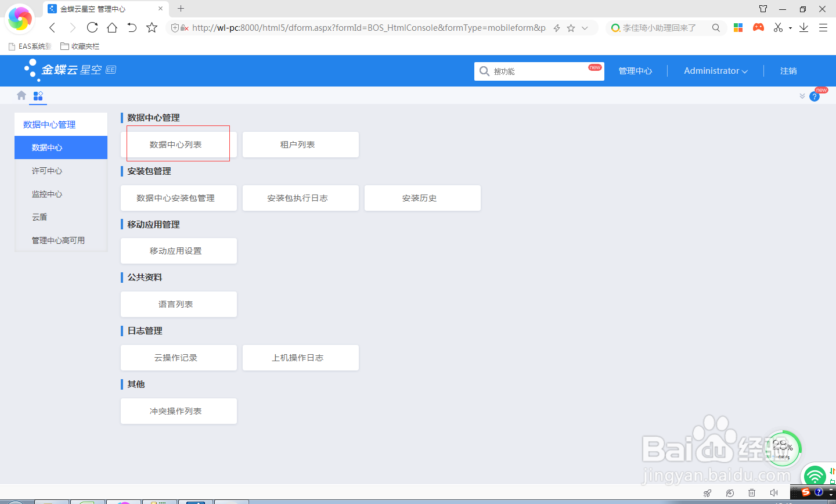836x504 pixels.
Task: Open the blue help question-mark icon
Action: pyautogui.click(x=815, y=97)
